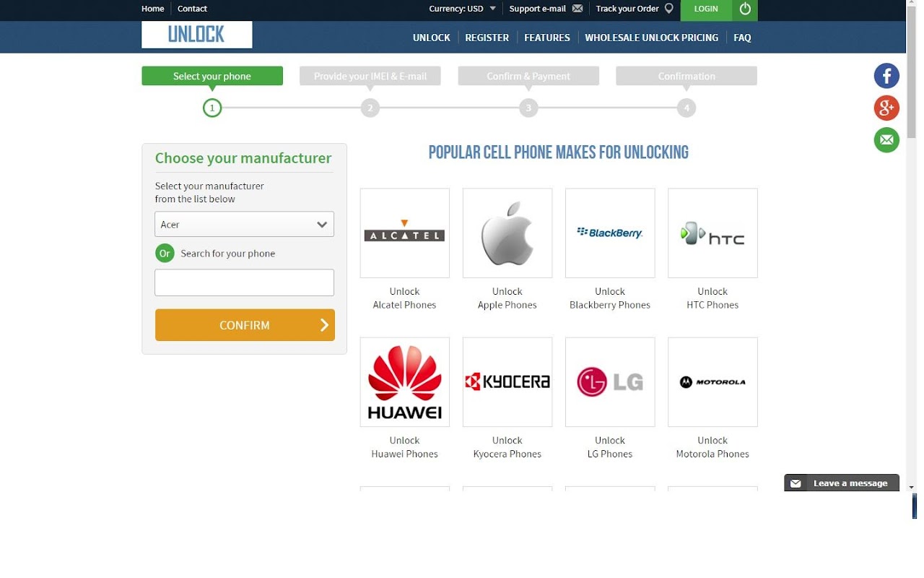
Task: Open the FAQ menu item
Action: point(742,38)
